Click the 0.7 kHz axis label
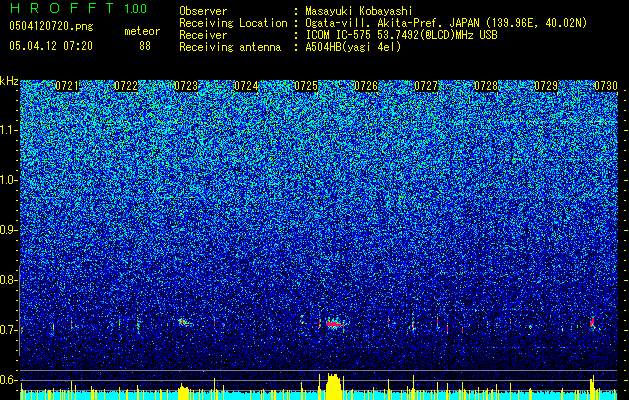The width and height of the screenshot is (629, 400). click(x=8, y=330)
